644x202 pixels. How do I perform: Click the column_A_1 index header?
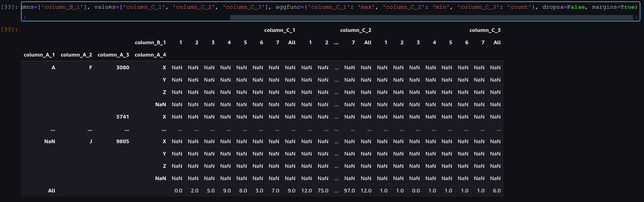click(40, 55)
